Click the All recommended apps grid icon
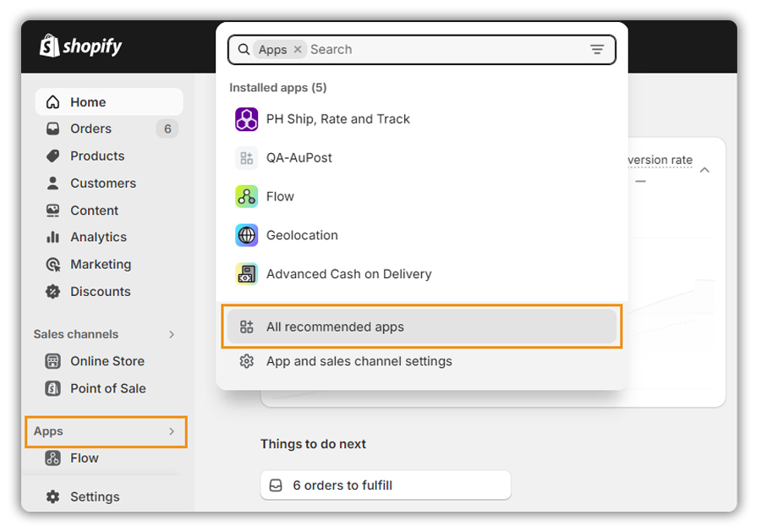This screenshot has height=532, width=761. coord(247,326)
